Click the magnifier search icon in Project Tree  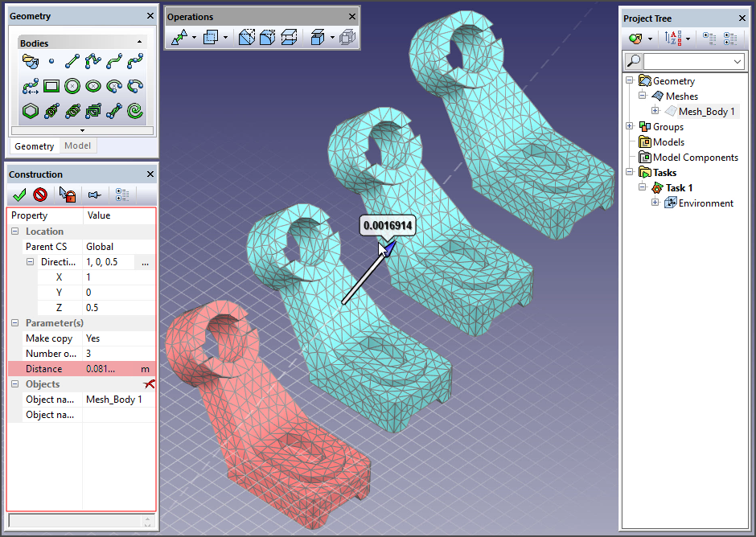pos(634,61)
